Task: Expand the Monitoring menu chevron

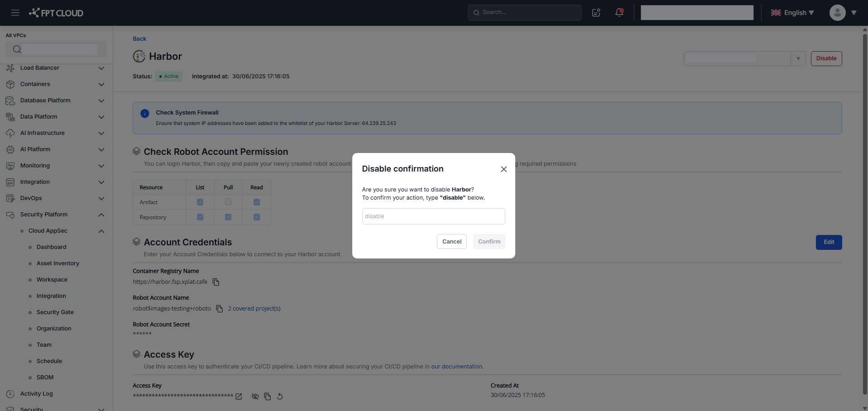Action: (x=101, y=166)
